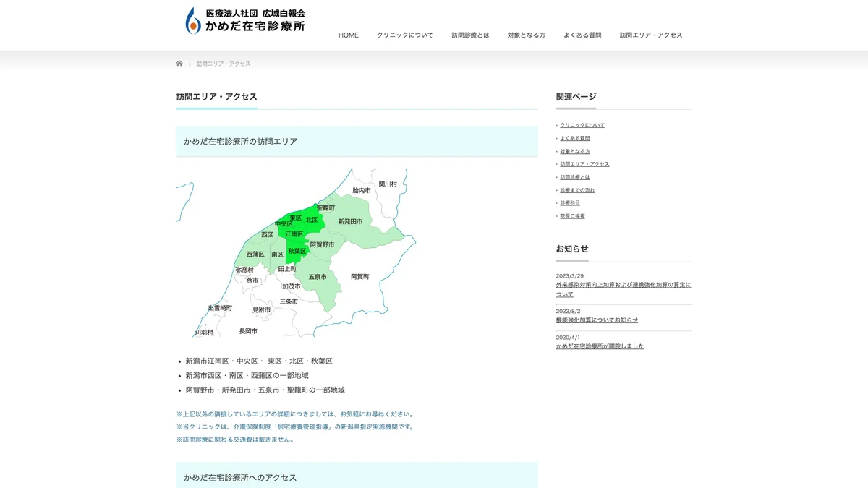
Task: Click sidebar link クリニックについて
Action: coord(582,125)
